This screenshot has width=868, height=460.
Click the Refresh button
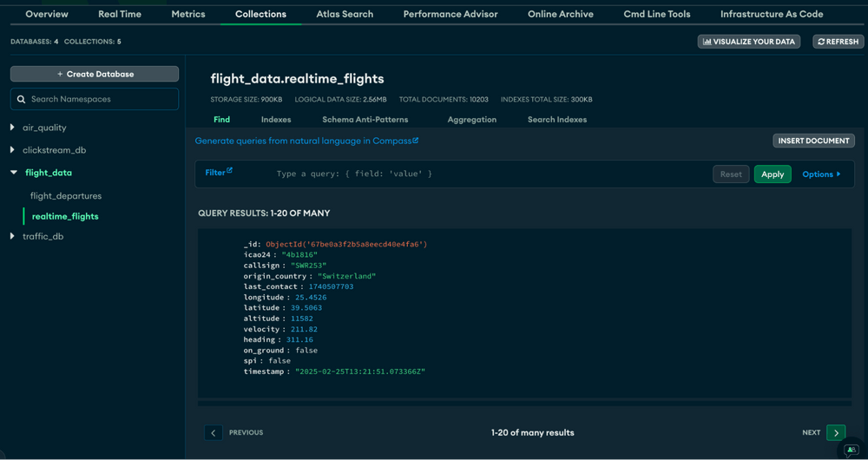pos(838,42)
